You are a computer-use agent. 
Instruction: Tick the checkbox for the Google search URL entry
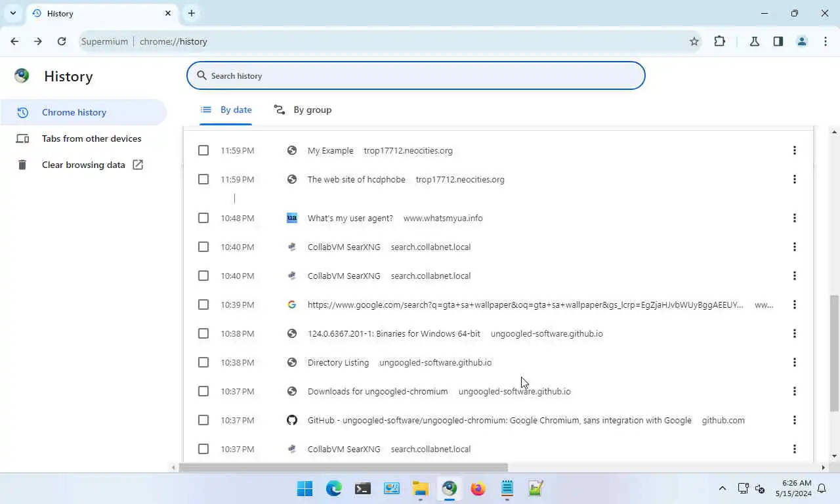pos(203,304)
